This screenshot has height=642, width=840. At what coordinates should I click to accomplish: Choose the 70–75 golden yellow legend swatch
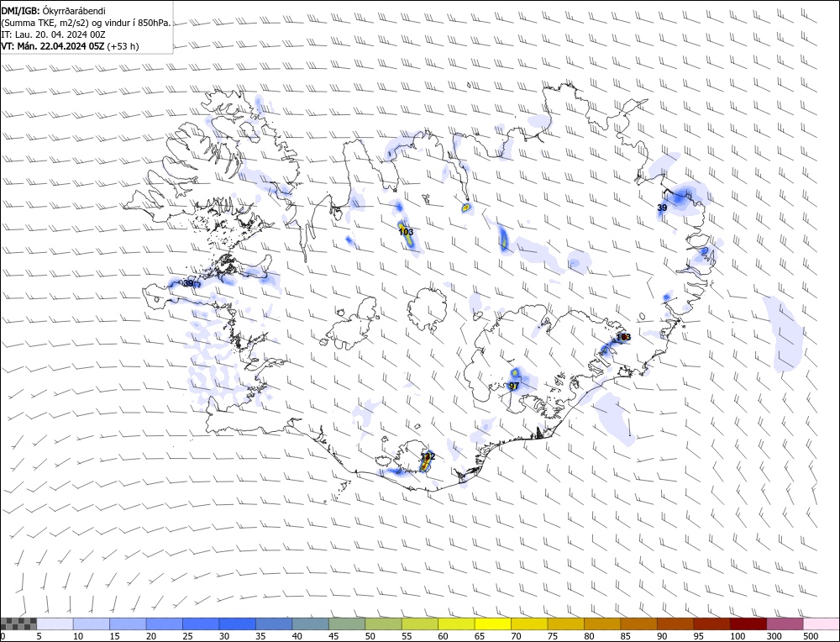pos(528,624)
